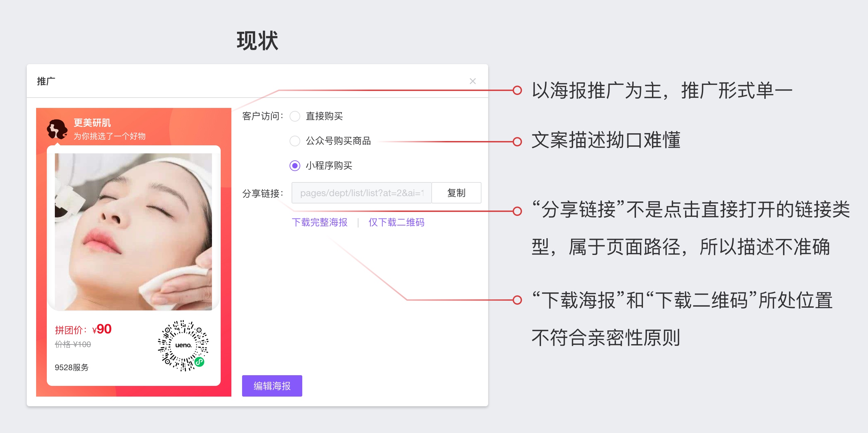Click the 拼团价 ¥90 price text
Screen dimensions: 868x433
pos(83,329)
